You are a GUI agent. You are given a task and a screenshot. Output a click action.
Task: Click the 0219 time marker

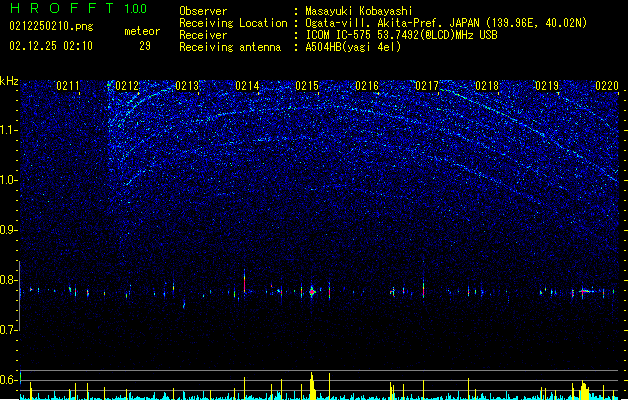(547, 85)
